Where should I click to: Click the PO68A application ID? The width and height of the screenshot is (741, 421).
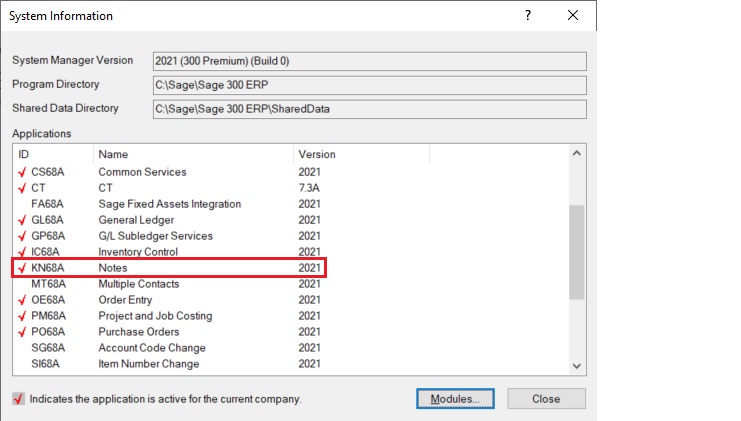pos(48,332)
